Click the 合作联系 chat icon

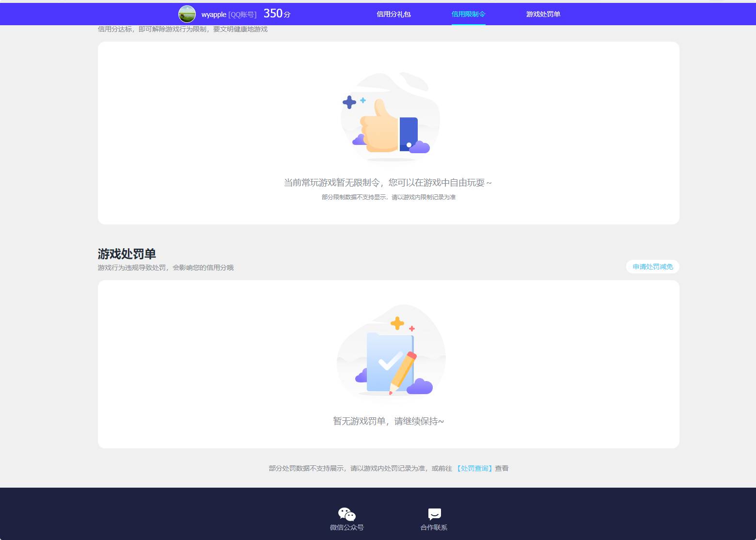[x=434, y=514]
